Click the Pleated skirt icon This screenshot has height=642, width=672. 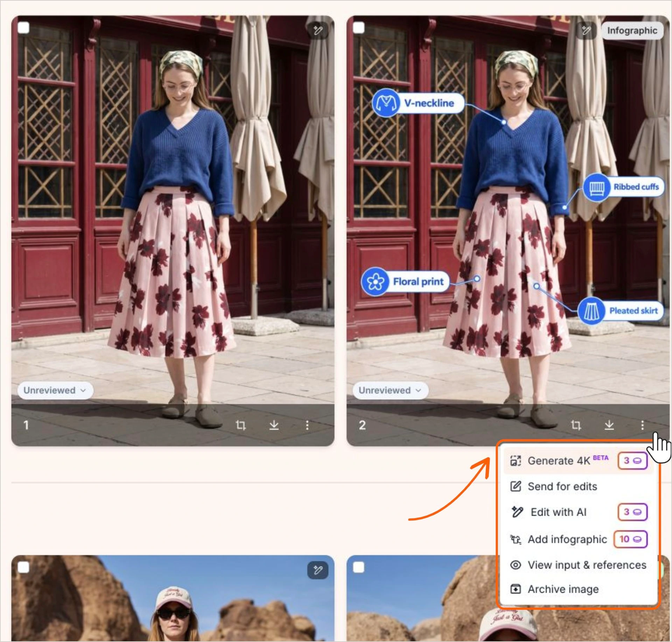click(x=591, y=311)
